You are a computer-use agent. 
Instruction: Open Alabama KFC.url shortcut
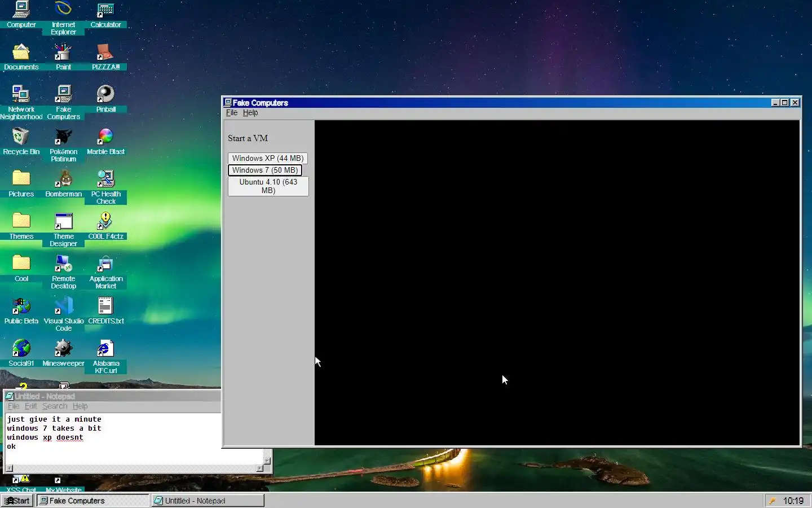click(x=105, y=356)
